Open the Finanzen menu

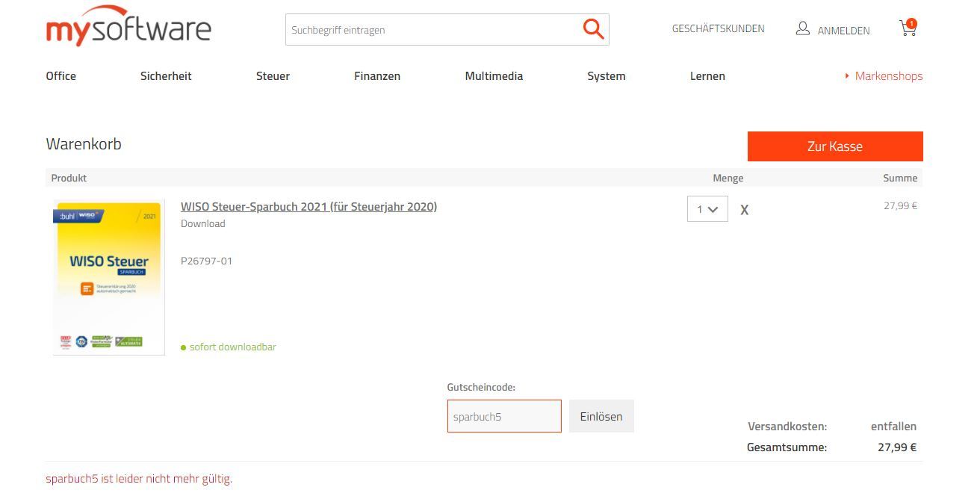coord(377,76)
